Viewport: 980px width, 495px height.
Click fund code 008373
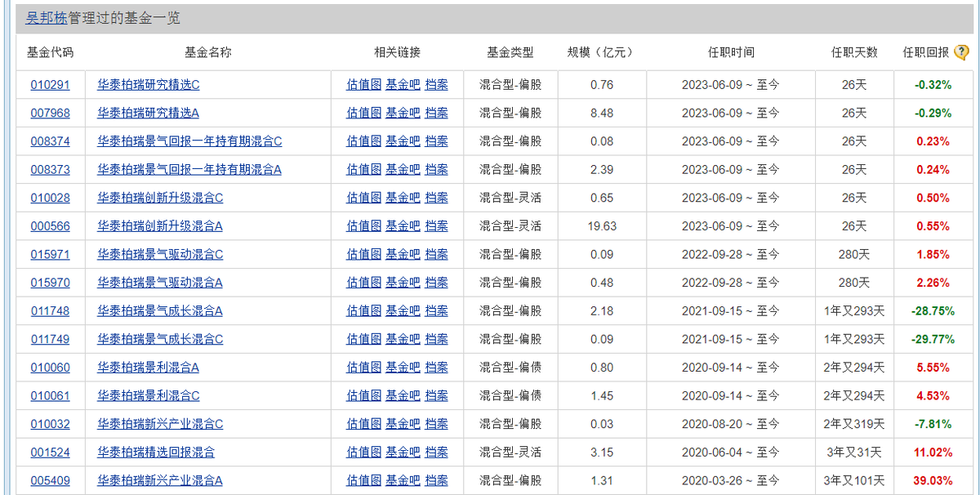tap(50, 170)
